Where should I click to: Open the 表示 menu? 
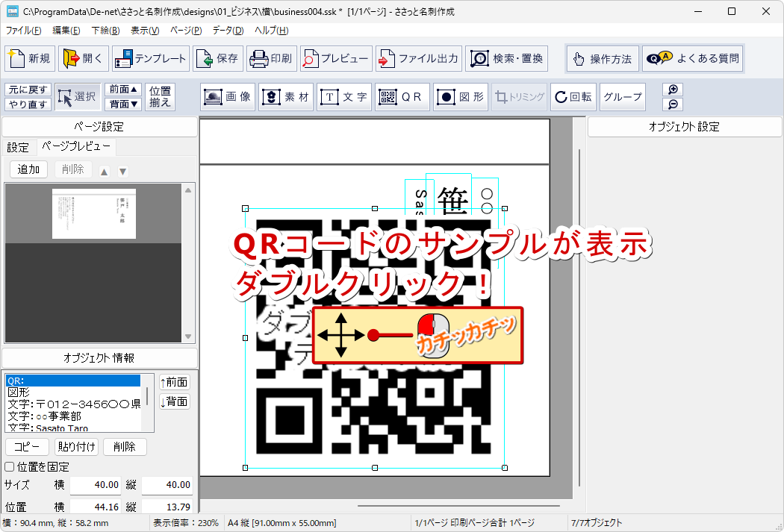click(x=145, y=31)
